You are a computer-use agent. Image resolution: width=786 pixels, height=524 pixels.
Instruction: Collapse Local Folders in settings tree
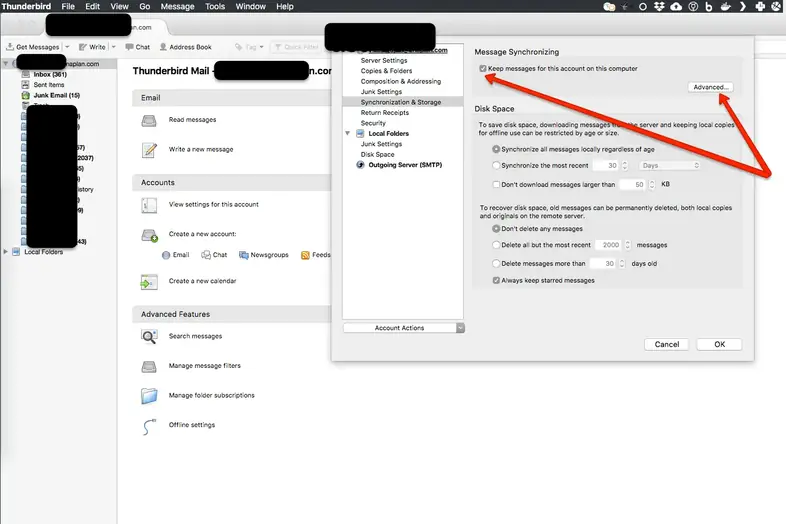[347, 133]
